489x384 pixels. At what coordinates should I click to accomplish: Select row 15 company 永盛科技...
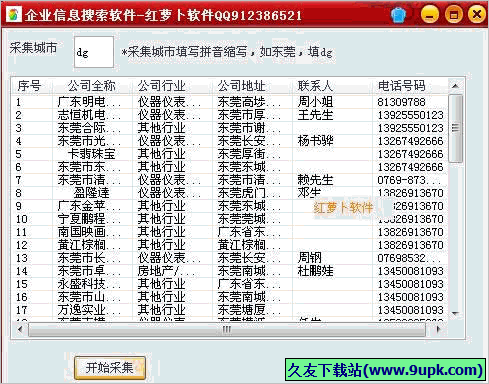[x=89, y=284]
